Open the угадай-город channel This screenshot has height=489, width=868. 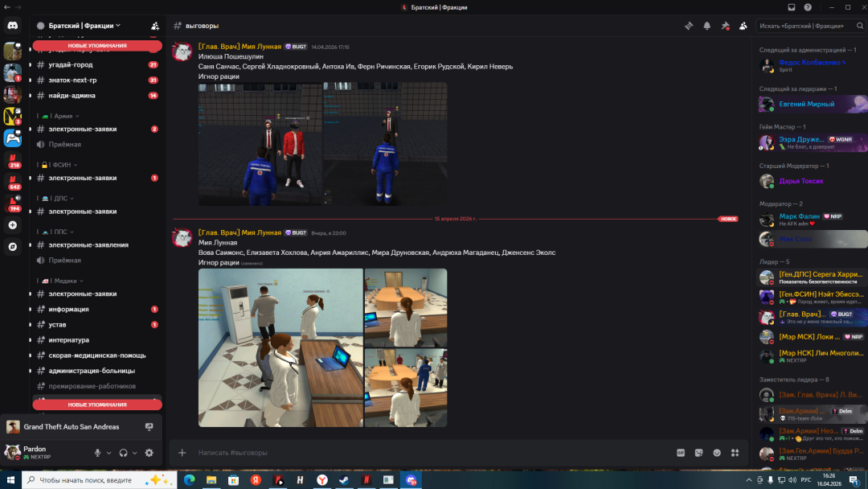coord(71,64)
